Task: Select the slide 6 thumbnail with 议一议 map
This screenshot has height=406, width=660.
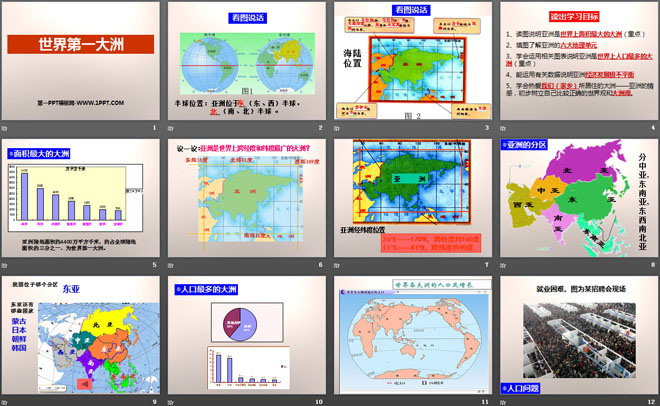Action: (247, 198)
